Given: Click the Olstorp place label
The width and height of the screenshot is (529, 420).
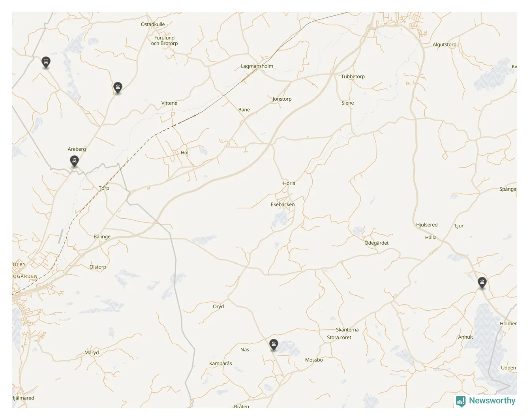Looking at the screenshot, I should (x=98, y=267).
